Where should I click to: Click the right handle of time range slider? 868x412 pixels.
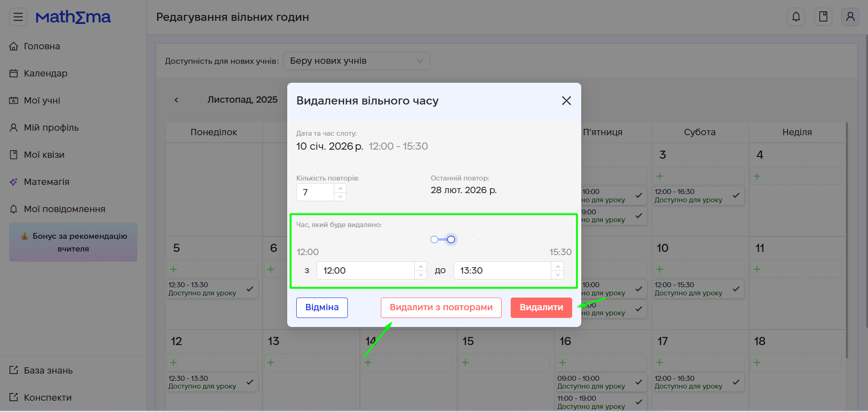pyautogui.click(x=451, y=240)
